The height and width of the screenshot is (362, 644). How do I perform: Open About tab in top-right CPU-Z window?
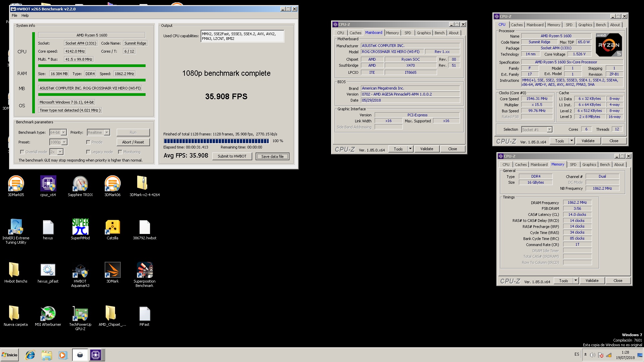(615, 25)
